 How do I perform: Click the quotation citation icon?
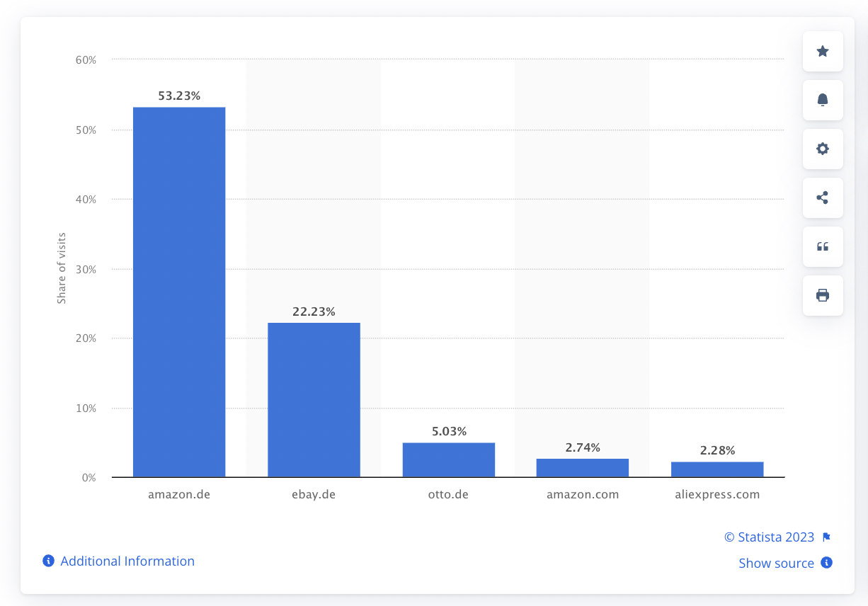pos(823,246)
